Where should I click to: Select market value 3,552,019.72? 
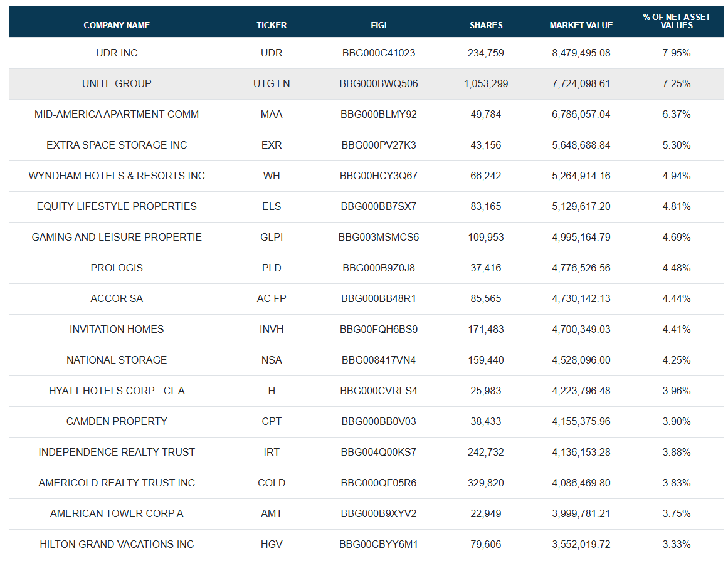(x=581, y=544)
